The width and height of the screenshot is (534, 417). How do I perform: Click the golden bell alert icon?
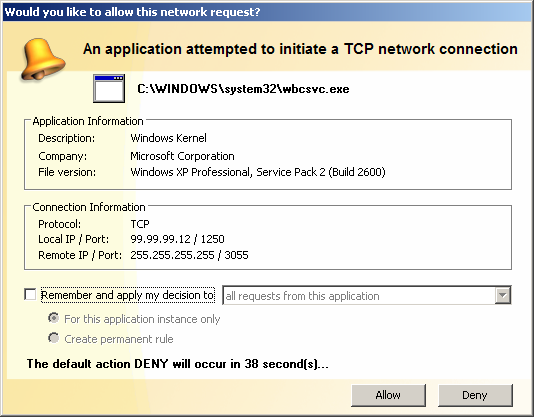[43, 60]
